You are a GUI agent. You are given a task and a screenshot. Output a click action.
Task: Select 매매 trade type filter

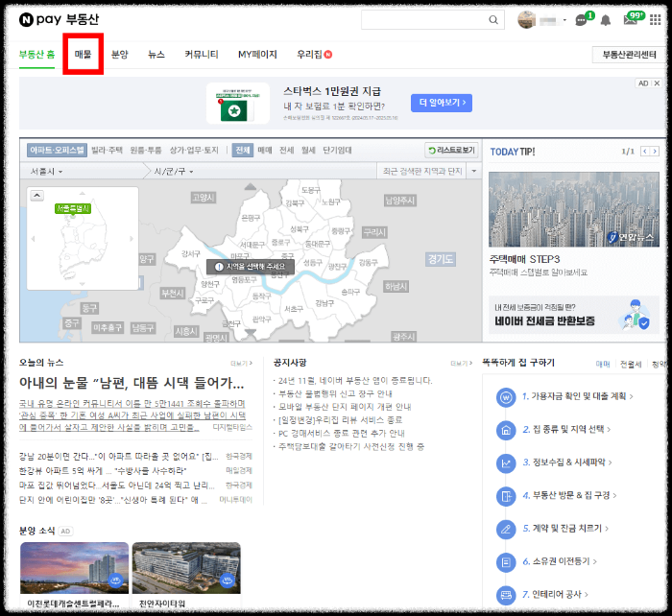[264, 150]
